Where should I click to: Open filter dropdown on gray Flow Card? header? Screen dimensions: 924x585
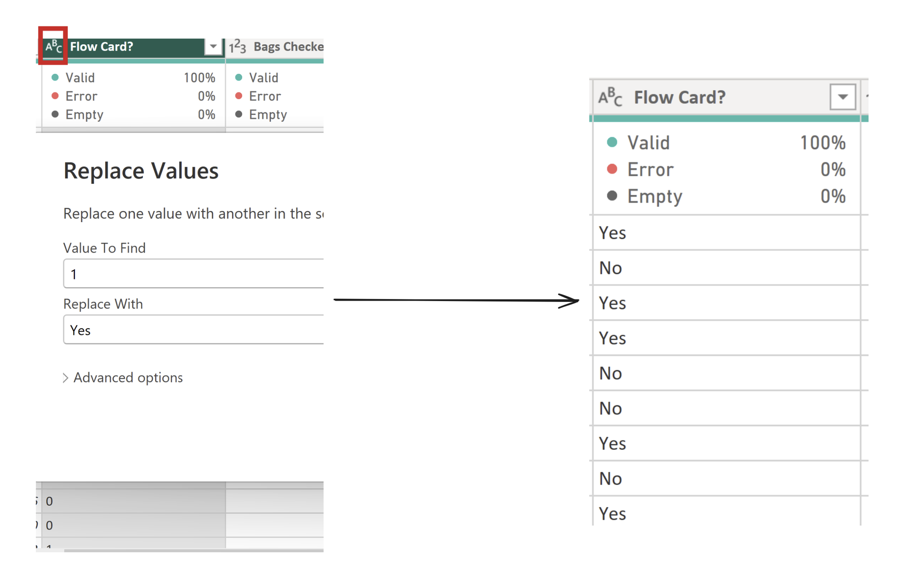[842, 97]
